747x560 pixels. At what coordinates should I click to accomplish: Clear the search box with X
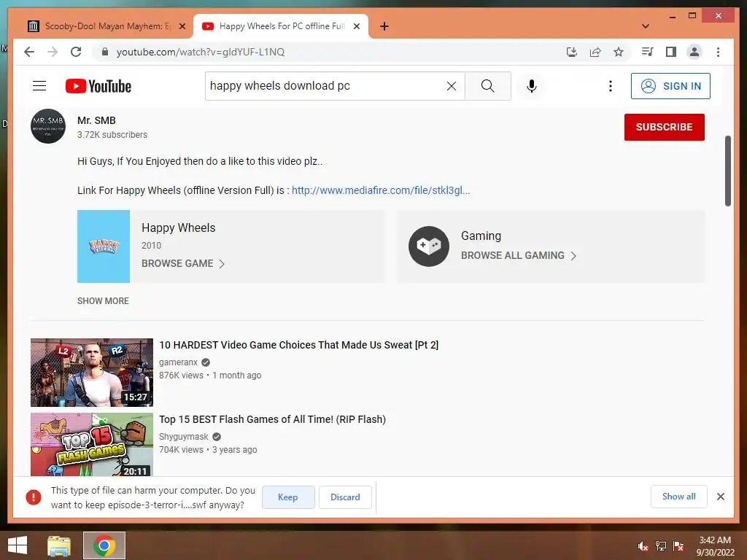point(451,86)
